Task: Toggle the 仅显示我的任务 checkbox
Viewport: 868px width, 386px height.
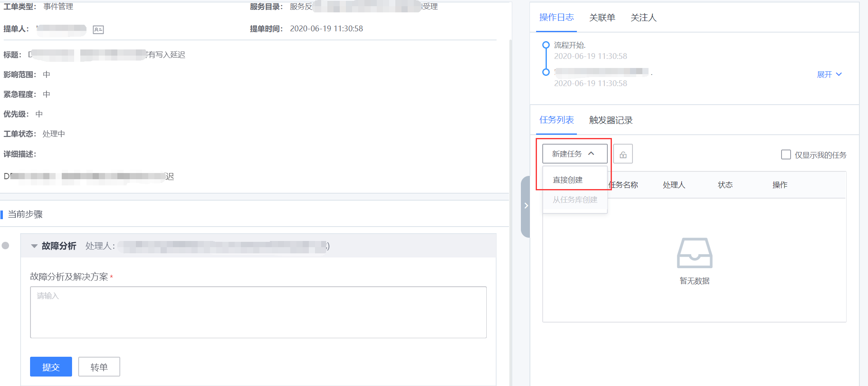Action: (786, 154)
